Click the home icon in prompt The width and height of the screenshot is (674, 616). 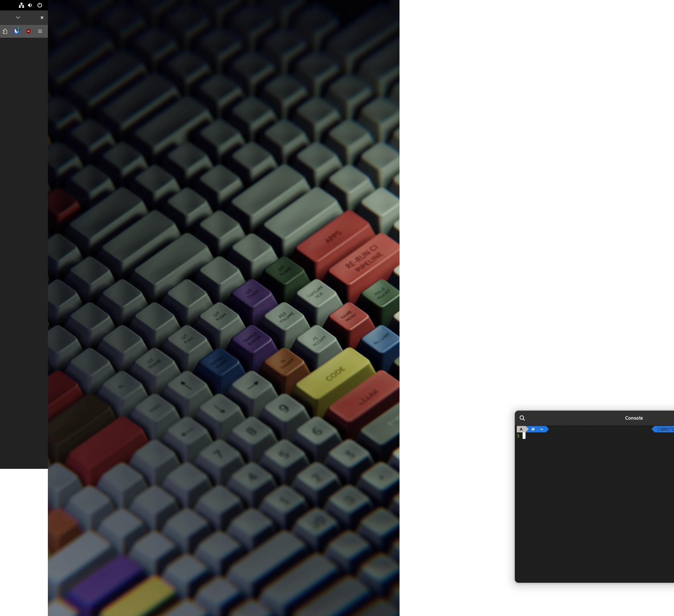pyautogui.click(x=533, y=429)
